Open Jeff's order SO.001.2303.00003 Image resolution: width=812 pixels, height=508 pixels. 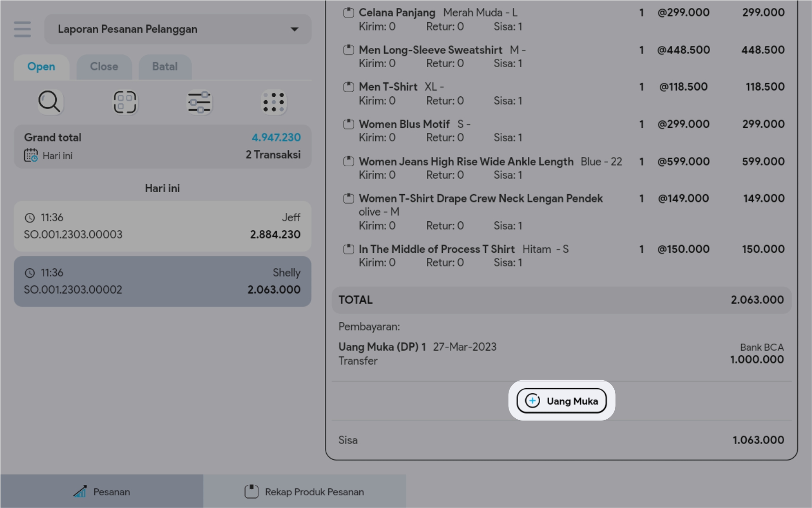(x=162, y=226)
